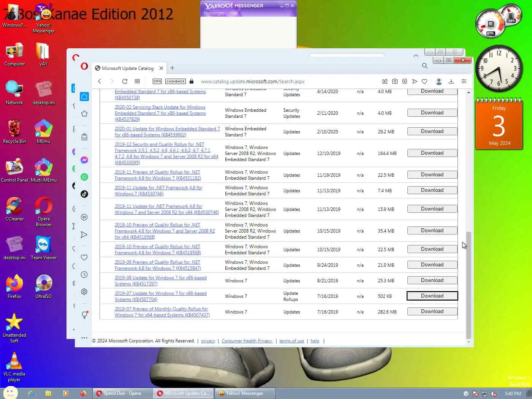The height and width of the screenshot is (399, 532).
Task: Switch to Yahoo! Messenger taskbar item
Action: click(x=245, y=393)
